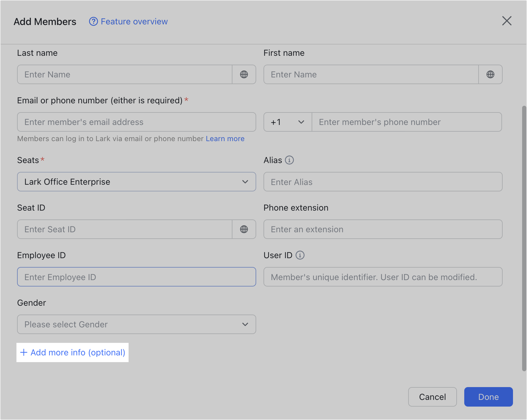The image size is (527, 420).
Task: Focus the User ID input field
Action: point(383,277)
